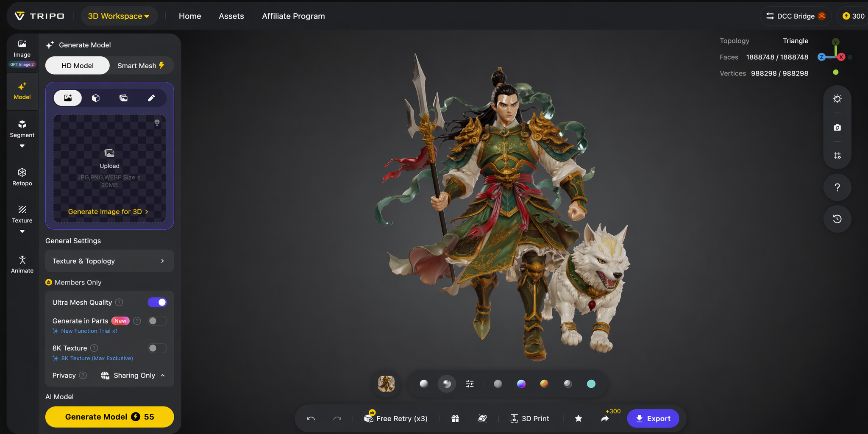Click the 3D Print button

[530, 419]
